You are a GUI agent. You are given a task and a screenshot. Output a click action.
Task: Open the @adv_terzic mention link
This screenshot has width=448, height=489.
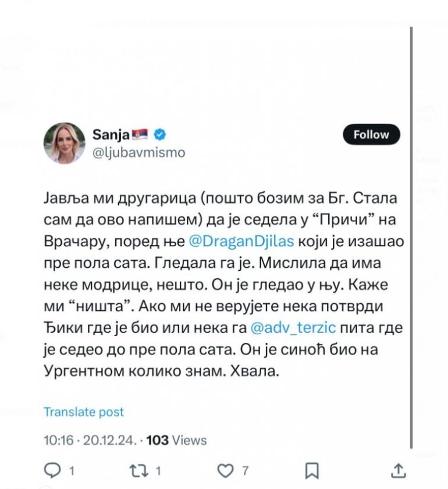point(293,328)
